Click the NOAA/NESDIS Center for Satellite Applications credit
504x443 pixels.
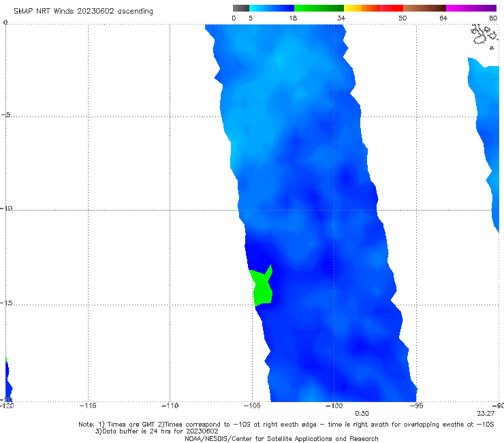(x=281, y=438)
